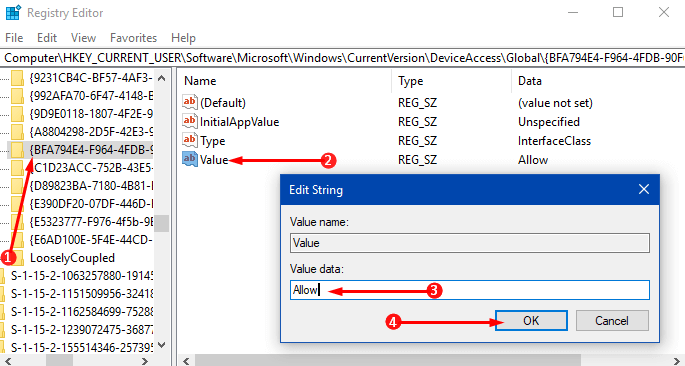Click the registry path address bar

tap(342, 58)
